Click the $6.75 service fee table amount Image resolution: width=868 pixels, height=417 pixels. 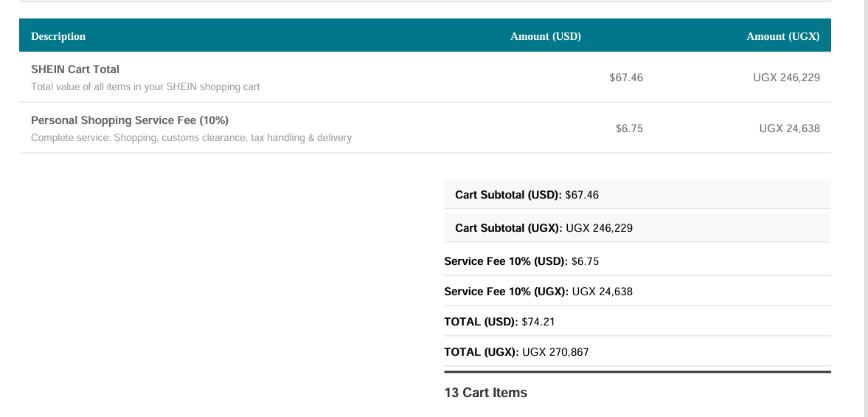(x=629, y=129)
